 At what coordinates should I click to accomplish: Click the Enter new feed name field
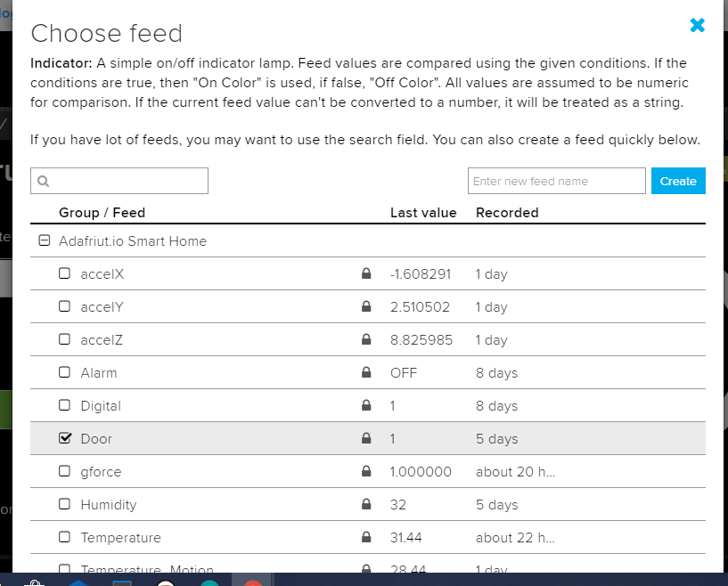click(x=556, y=181)
